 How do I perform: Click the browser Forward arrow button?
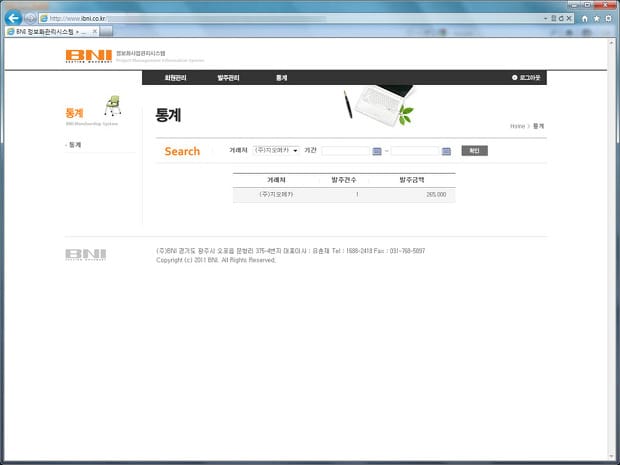(30, 18)
